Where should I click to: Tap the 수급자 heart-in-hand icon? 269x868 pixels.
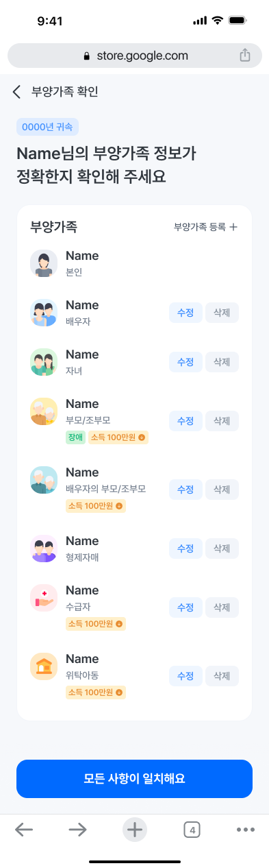point(44,598)
